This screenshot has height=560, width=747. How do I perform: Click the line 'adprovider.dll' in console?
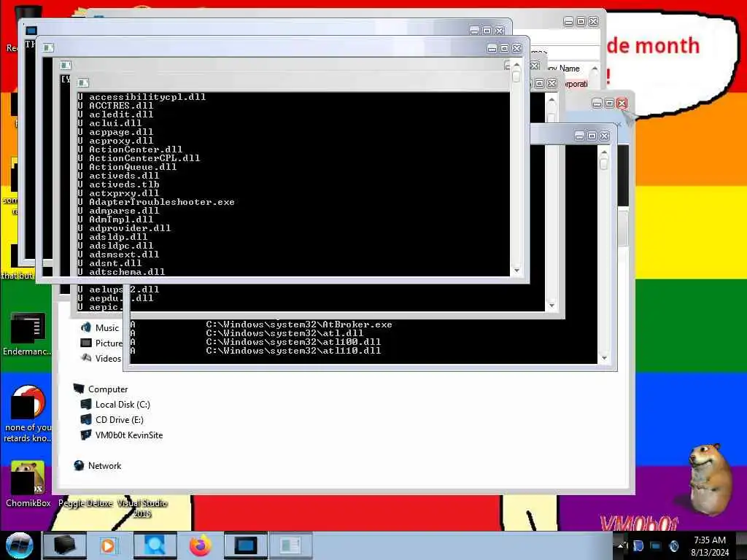(130, 228)
